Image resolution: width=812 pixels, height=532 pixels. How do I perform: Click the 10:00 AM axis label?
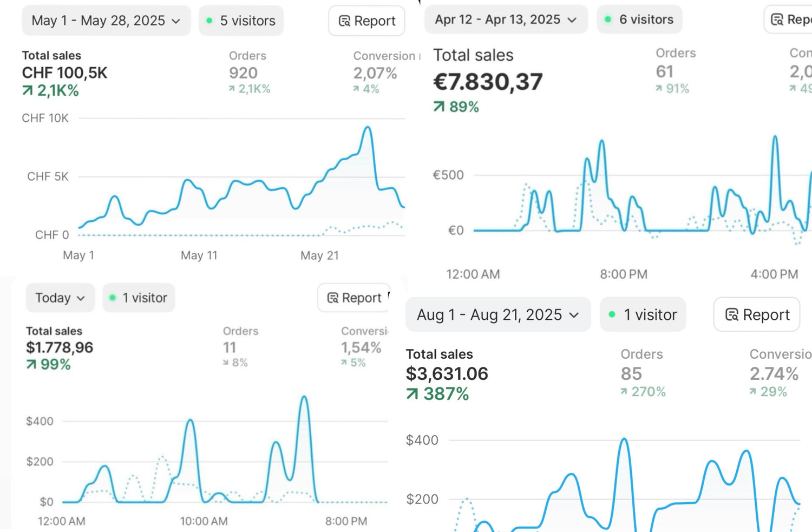(204, 521)
